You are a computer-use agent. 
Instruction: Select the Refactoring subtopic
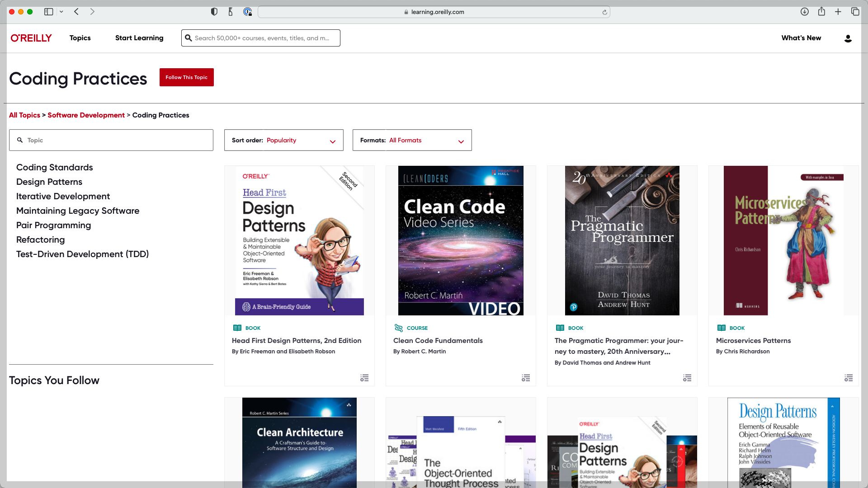(x=41, y=239)
